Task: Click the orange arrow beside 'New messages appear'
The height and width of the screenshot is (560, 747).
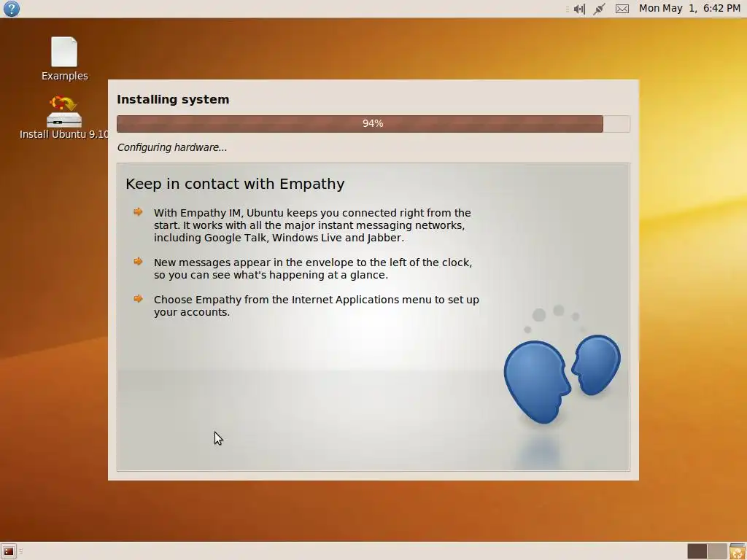Action: (x=138, y=262)
